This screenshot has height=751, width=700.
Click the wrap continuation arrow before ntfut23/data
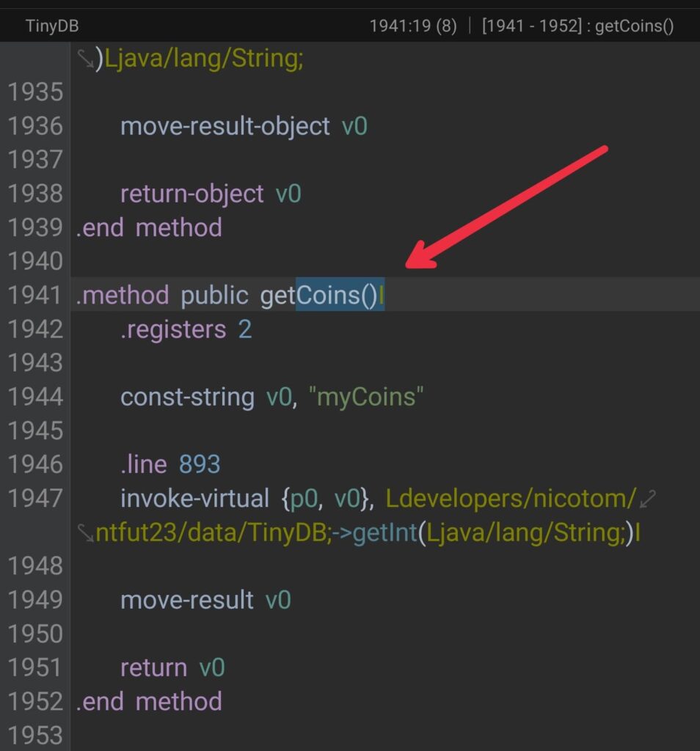click(86, 533)
